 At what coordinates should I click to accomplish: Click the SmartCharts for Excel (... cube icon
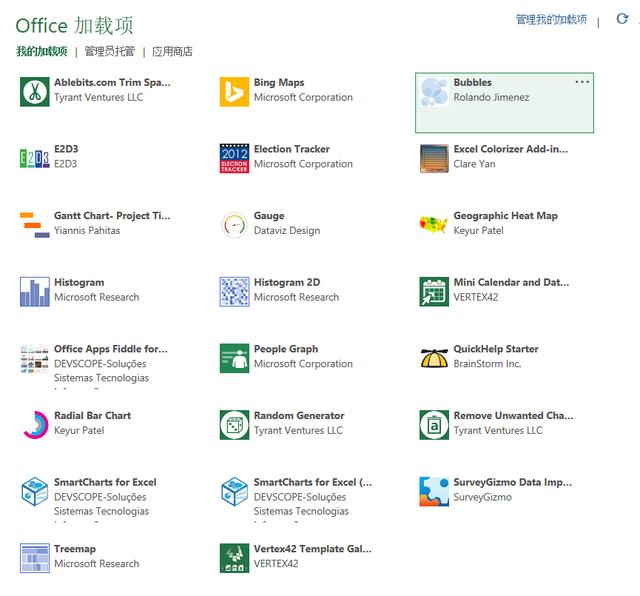coord(234,491)
